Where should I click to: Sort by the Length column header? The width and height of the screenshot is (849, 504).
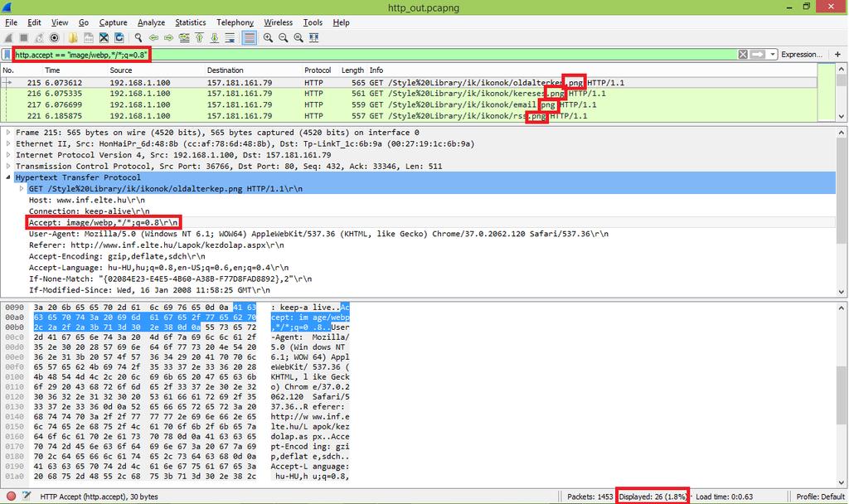pos(352,70)
